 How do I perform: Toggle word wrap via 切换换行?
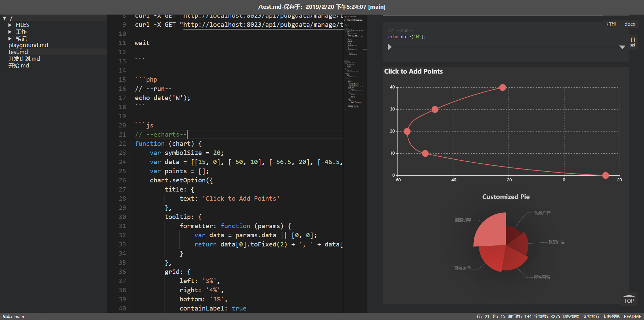(592, 316)
